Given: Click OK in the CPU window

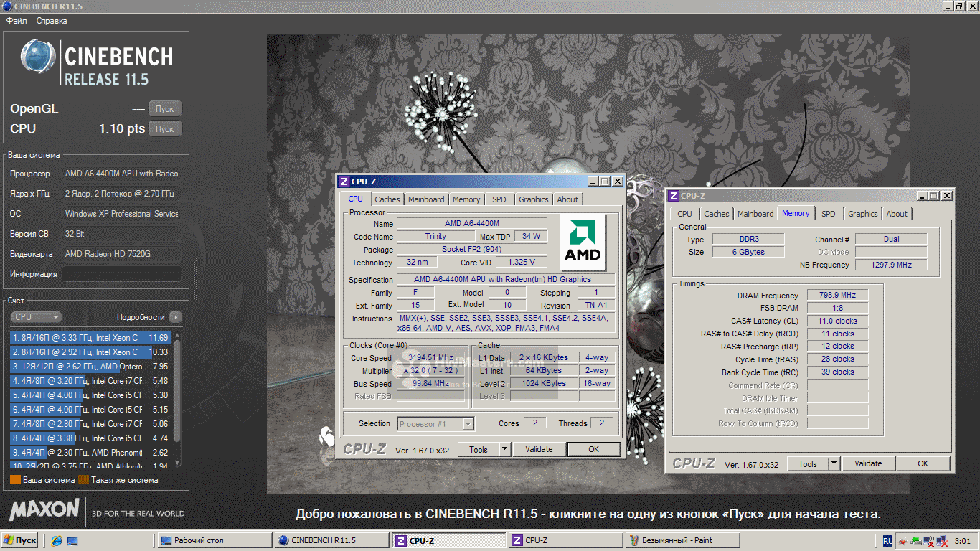Looking at the screenshot, I should coord(593,450).
